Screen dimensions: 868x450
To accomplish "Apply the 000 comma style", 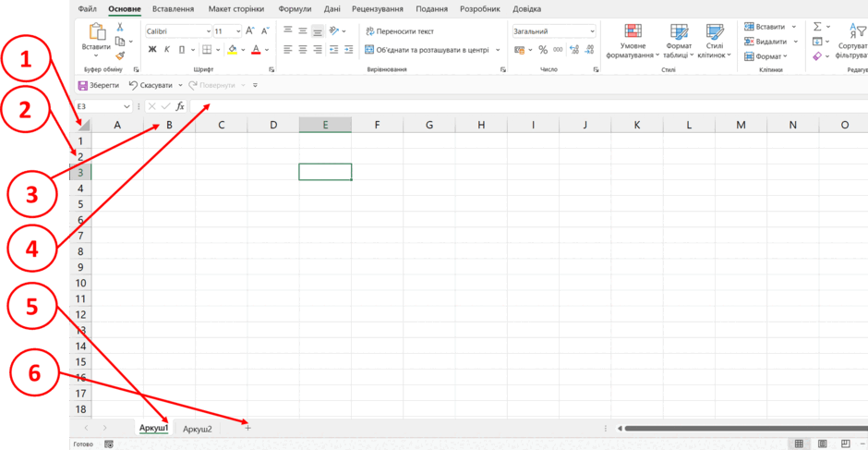I will point(558,50).
